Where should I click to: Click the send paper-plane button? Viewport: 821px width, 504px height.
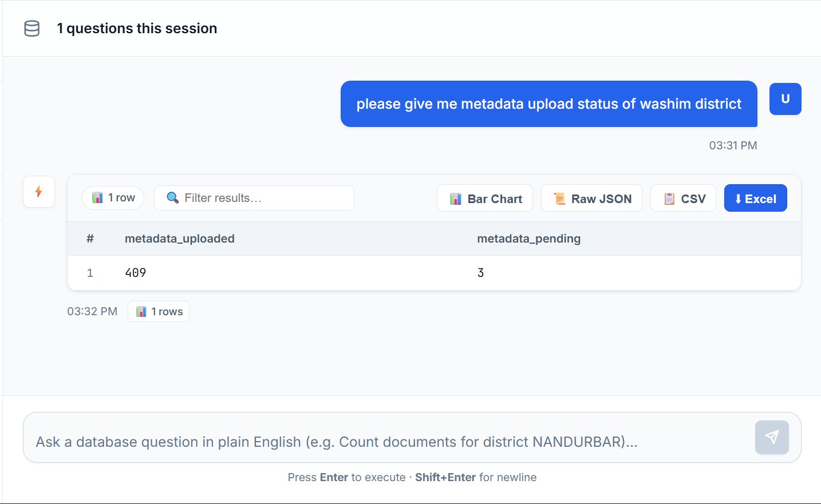[772, 438]
